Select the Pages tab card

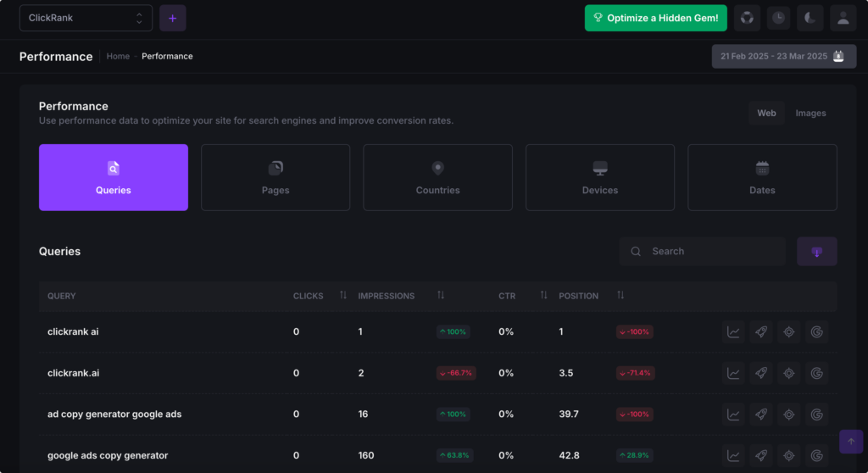point(275,177)
